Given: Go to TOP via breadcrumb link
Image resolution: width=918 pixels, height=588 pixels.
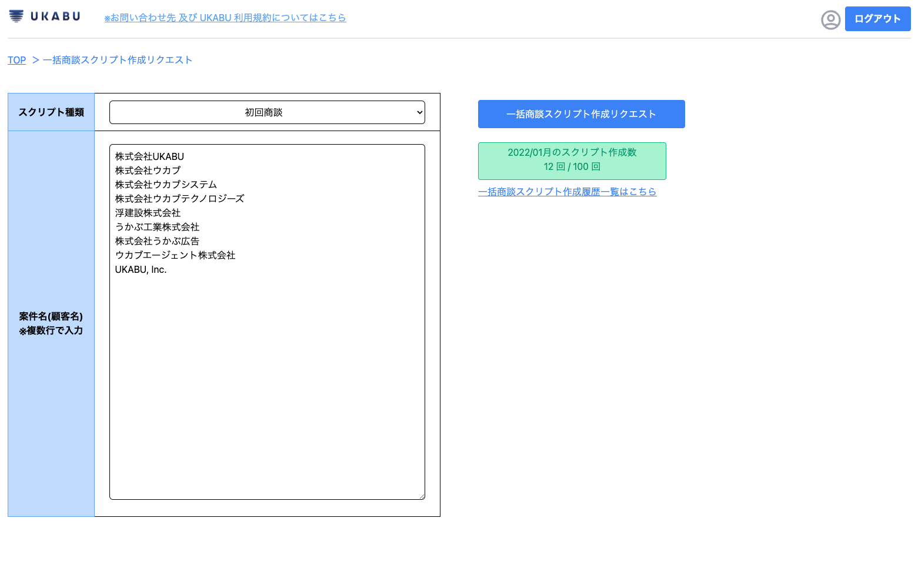Looking at the screenshot, I should click(x=16, y=60).
